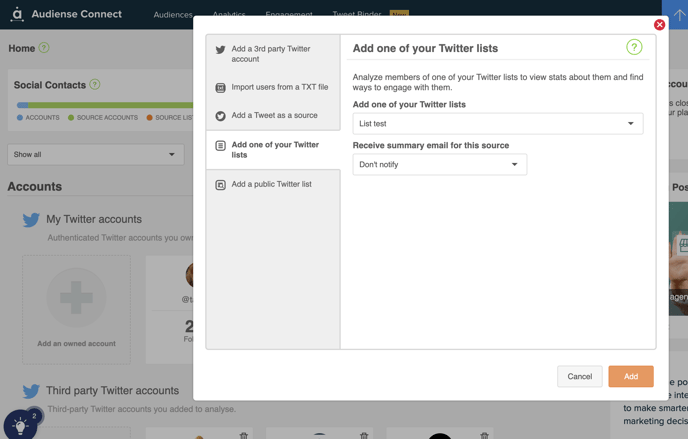The width and height of the screenshot is (688, 439).
Task: Click the Audiense Connect logo
Action: tap(66, 14)
